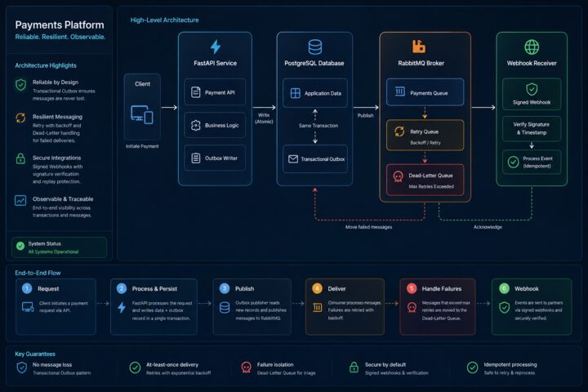588x392 pixels.
Task: Click the Signed Webhook shield icon
Action: [532, 89]
